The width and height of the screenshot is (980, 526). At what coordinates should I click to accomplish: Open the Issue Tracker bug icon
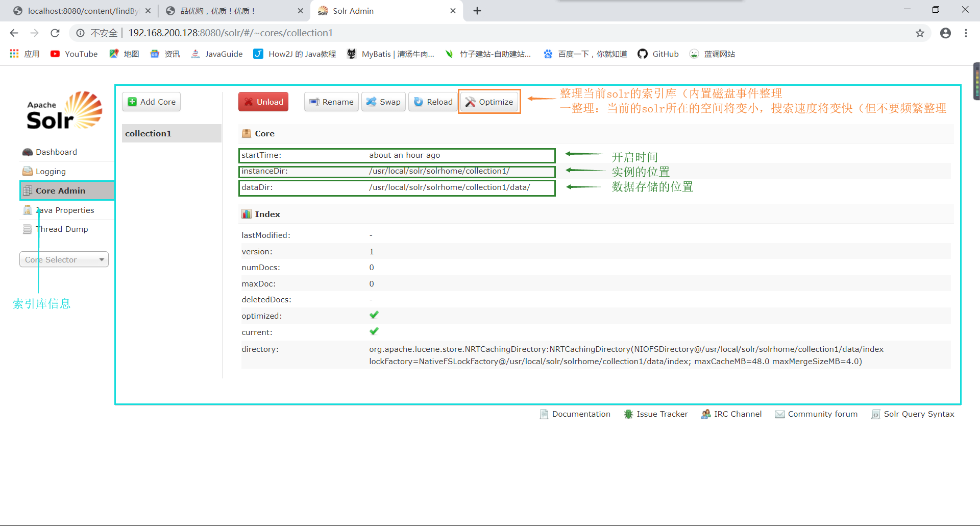point(627,414)
